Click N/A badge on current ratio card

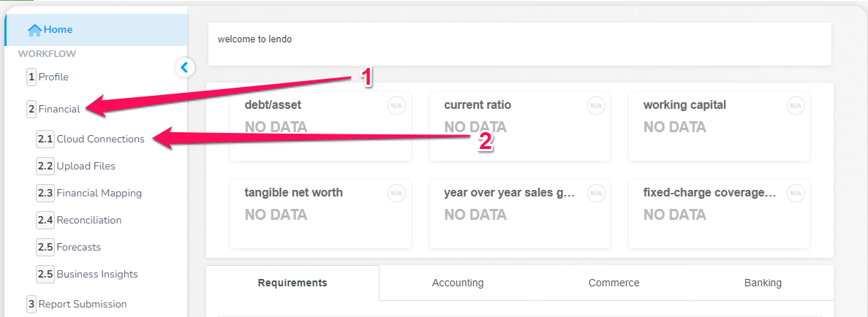coord(596,105)
